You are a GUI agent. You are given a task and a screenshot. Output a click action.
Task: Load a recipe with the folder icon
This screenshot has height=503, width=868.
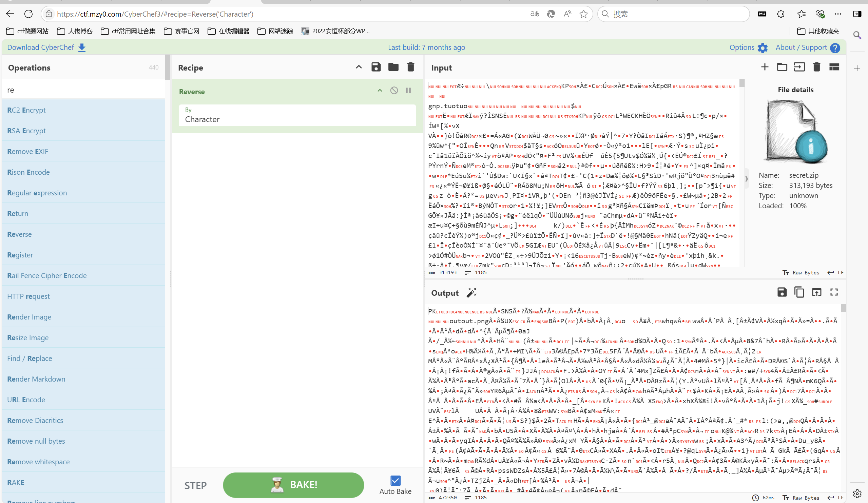point(393,67)
